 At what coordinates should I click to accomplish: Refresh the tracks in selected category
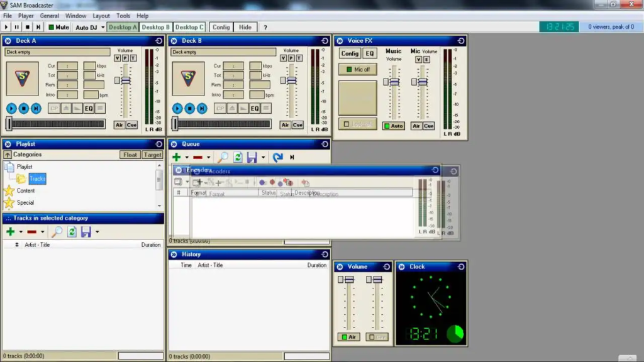coord(72,232)
